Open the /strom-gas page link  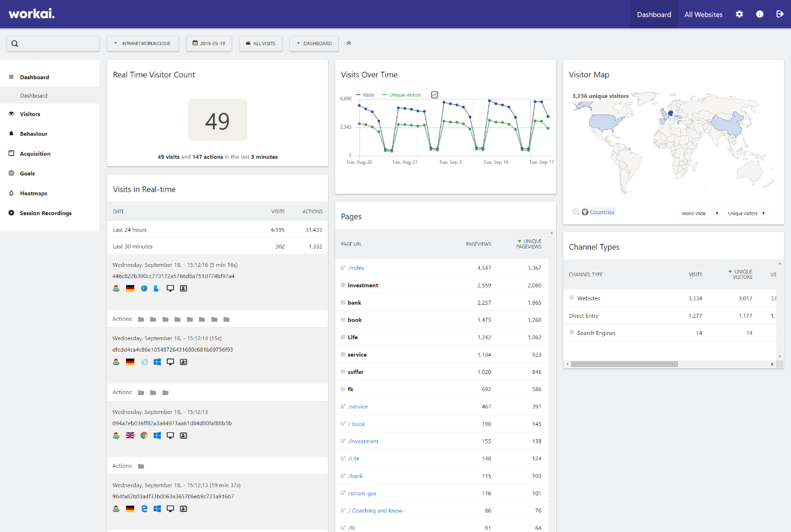coord(362,494)
